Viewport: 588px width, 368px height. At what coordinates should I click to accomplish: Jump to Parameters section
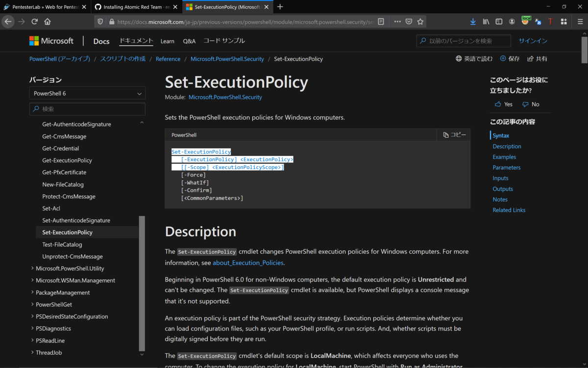(507, 167)
